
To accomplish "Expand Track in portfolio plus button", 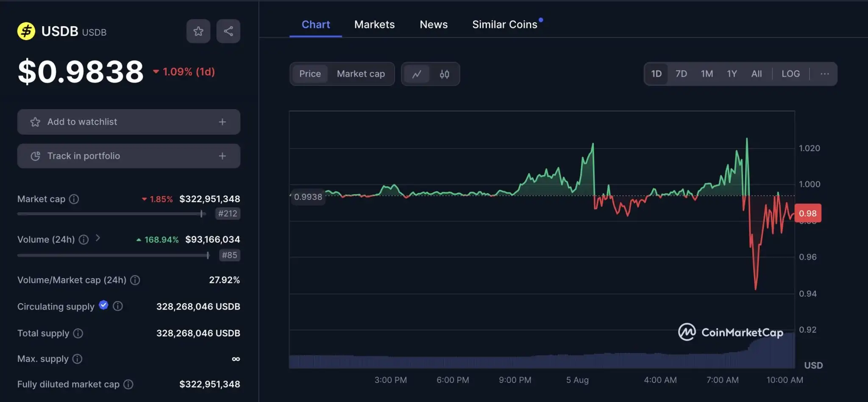I will point(222,156).
